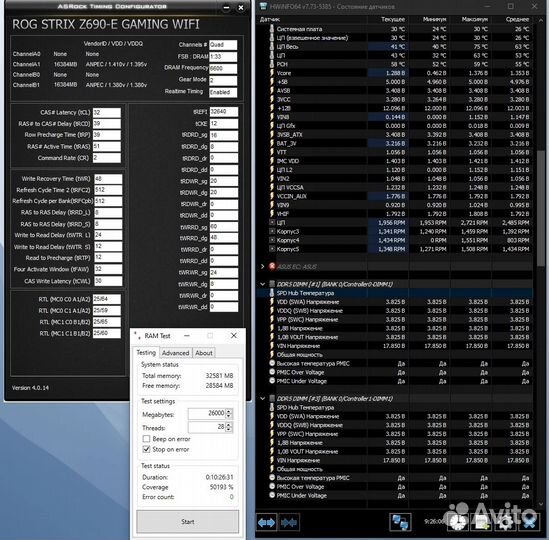
Task: Click the CAS# Latency (tCL) value field
Action: [107, 112]
